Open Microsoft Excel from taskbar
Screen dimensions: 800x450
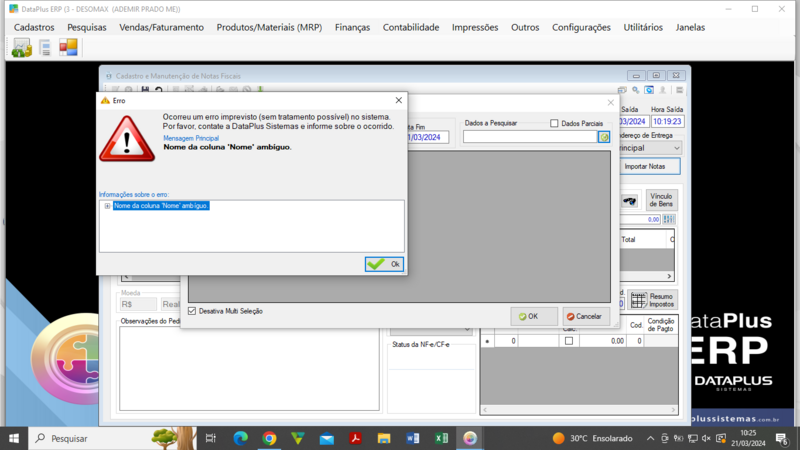click(x=441, y=438)
